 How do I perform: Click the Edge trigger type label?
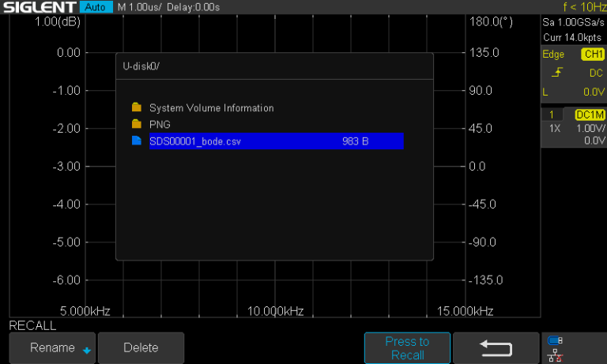[553, 54]
